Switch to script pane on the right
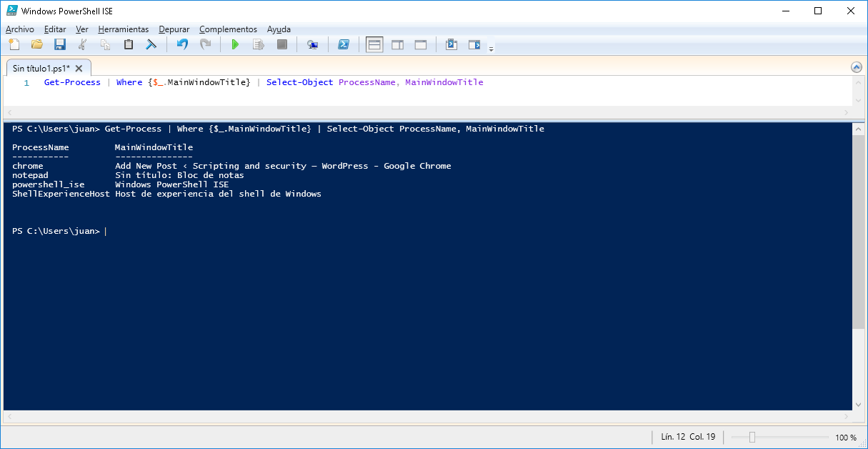This screenshot has height=449, width=868. pyautogui.click(x=397, y=44)
